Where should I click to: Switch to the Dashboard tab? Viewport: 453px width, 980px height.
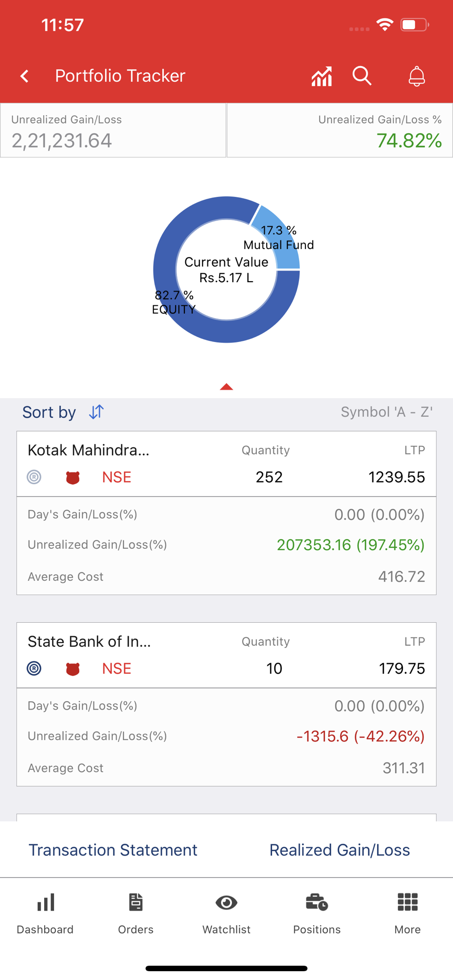[45, 914]
